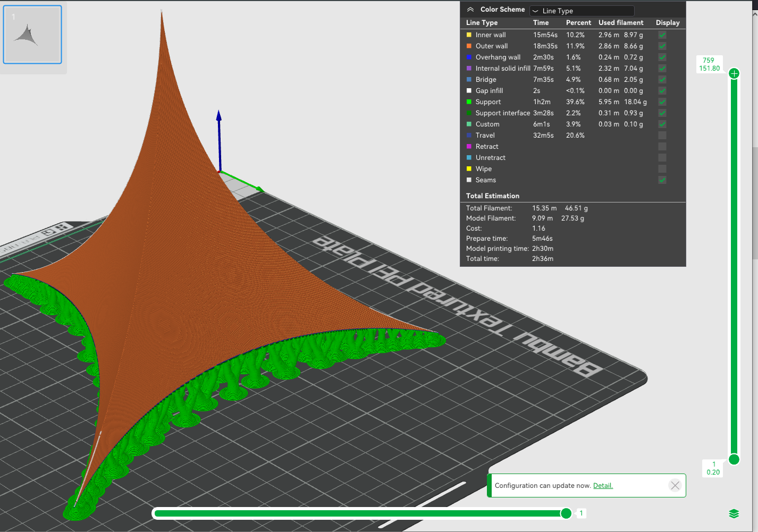Click the Prepare time value 5m46s
Image resolution: width=758 pixels, height=532 pixels.
coord(542,239)
